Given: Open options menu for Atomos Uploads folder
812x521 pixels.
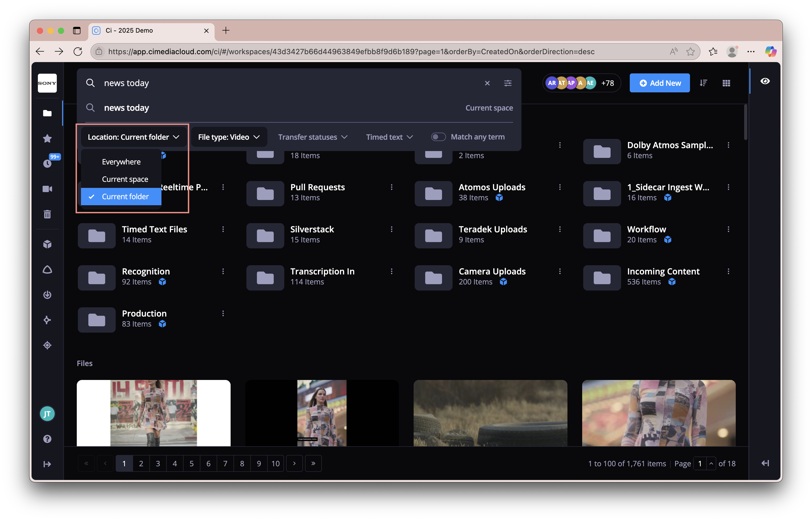Looking at the screenshot, I should [x=560, y=187].
